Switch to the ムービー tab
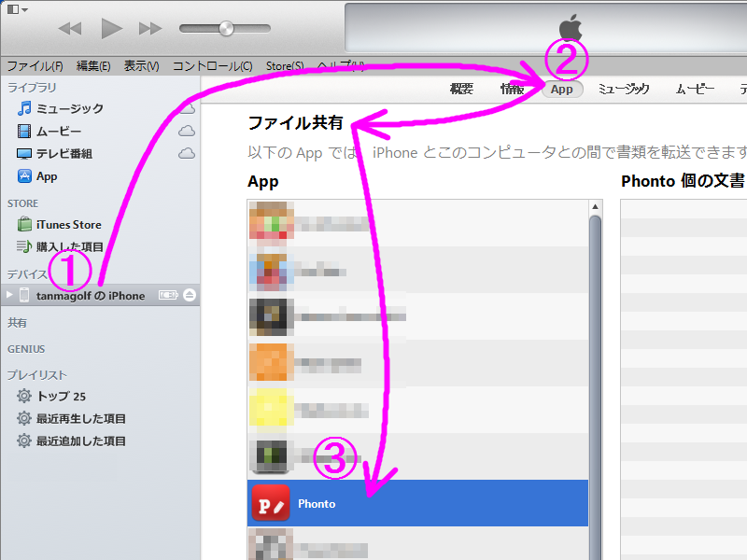Screen dimensions: 747x560 695,89
